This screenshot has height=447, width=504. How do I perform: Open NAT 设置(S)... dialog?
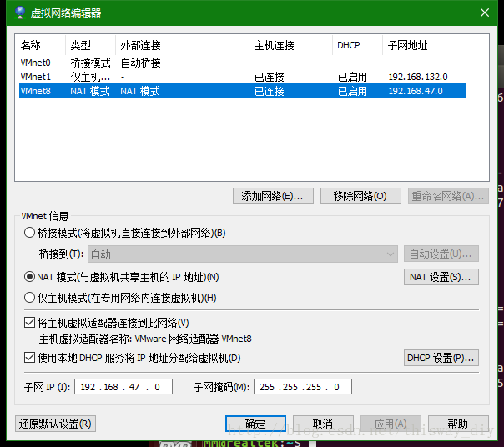441,277
